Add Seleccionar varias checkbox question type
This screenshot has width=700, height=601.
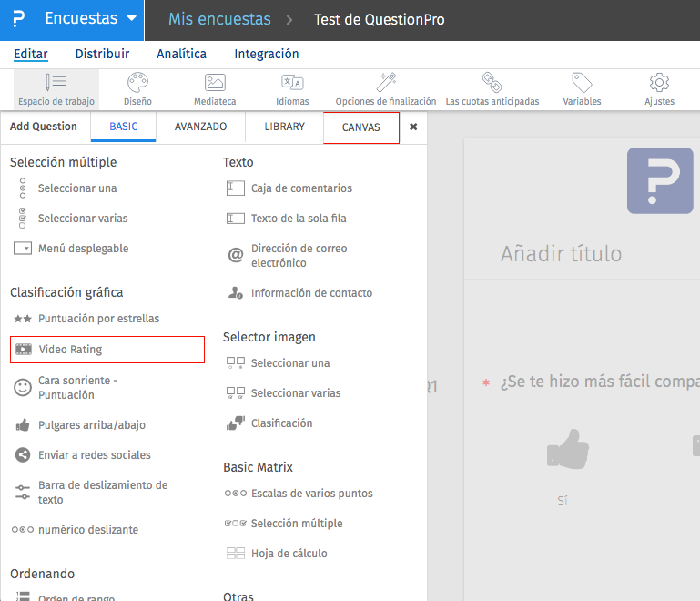pyautogui.click(x=82, y=219)
